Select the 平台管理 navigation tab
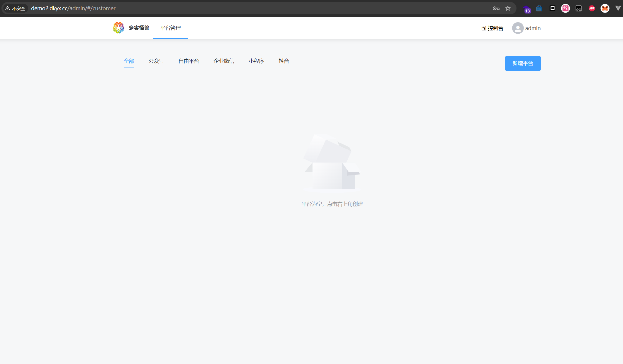Viewport: 623px width, 364px height. point(170,28)
